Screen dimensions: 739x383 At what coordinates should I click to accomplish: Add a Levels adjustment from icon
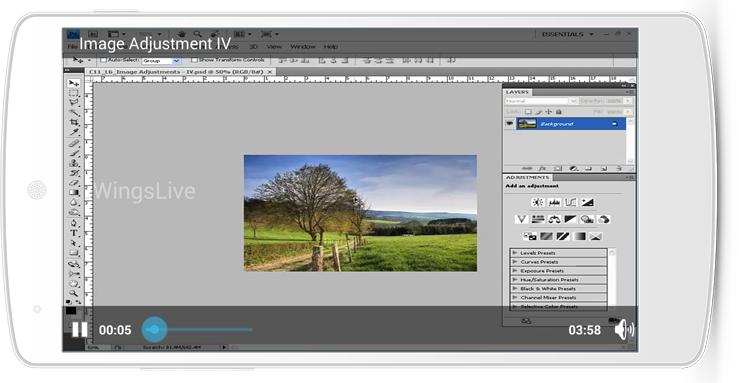coord(554,203)
